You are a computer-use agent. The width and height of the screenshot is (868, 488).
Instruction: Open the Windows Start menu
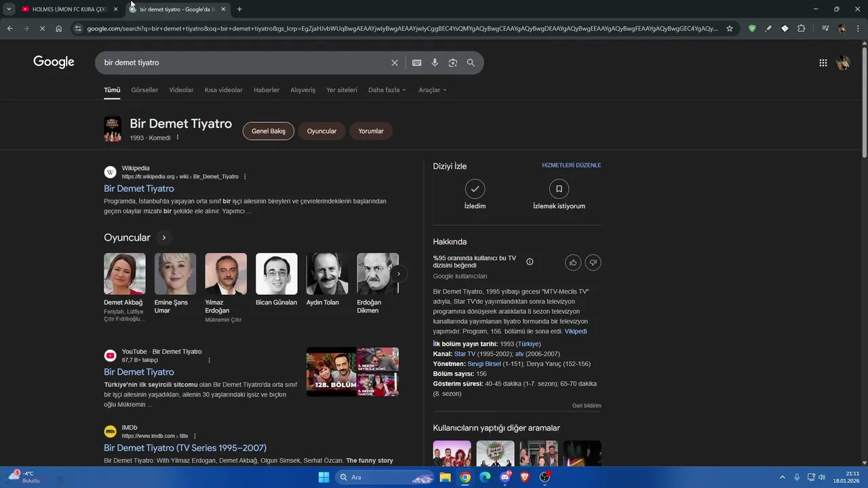(x=323, y=477)
